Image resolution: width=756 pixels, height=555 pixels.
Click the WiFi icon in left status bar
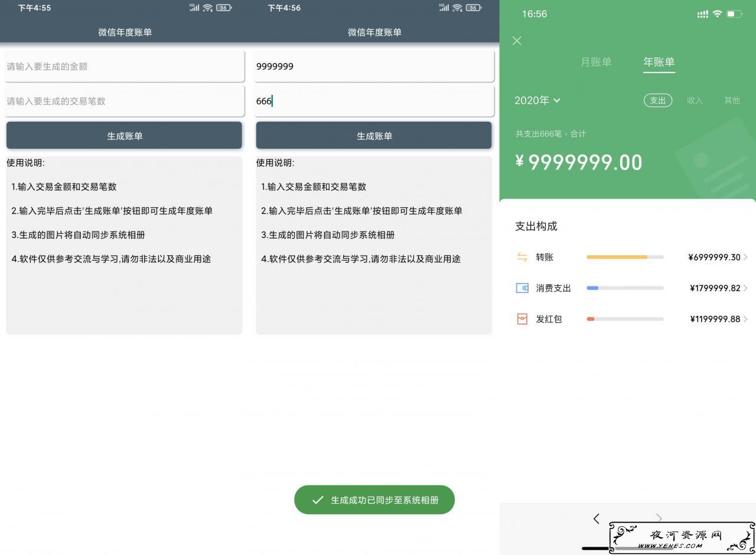click(207, 8)
